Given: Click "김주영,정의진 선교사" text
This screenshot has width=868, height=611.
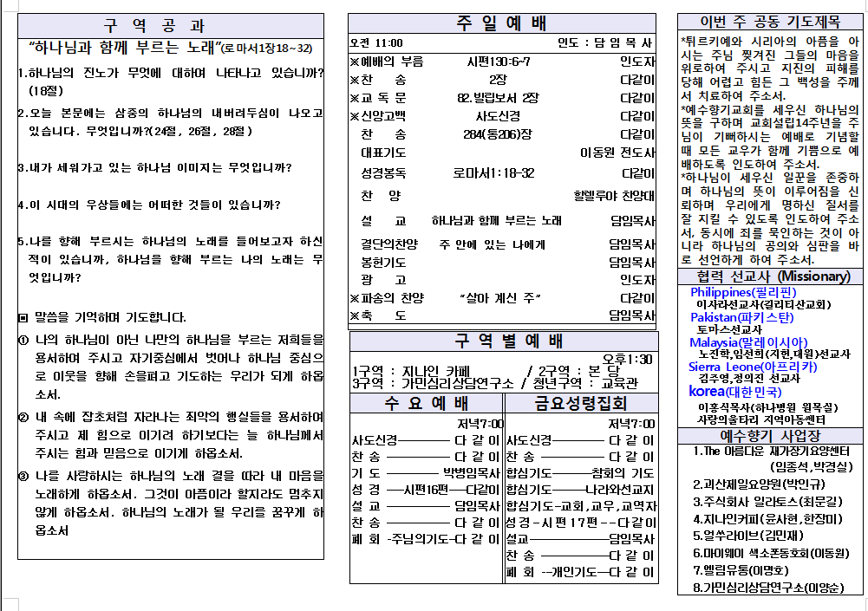Looking at the screenshot, I should point(749,379).
